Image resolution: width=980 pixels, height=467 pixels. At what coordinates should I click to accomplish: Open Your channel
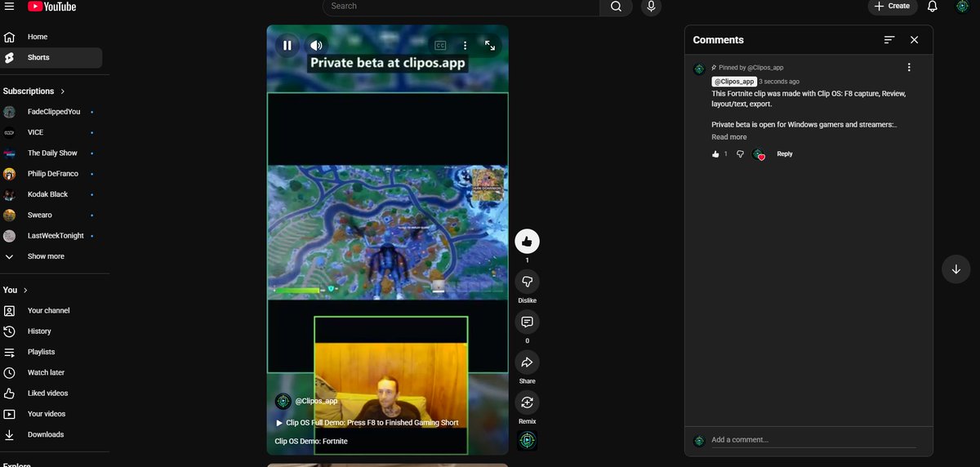[51, 311]
